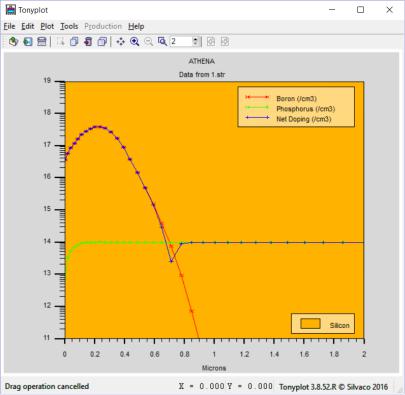Viewport: 405px width, 395px height.
Task: Open the File menu
Action: pos(9,26)
